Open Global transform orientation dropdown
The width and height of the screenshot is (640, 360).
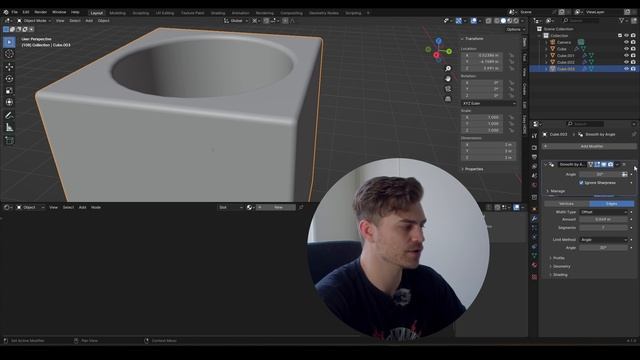[x=236, y=20]
